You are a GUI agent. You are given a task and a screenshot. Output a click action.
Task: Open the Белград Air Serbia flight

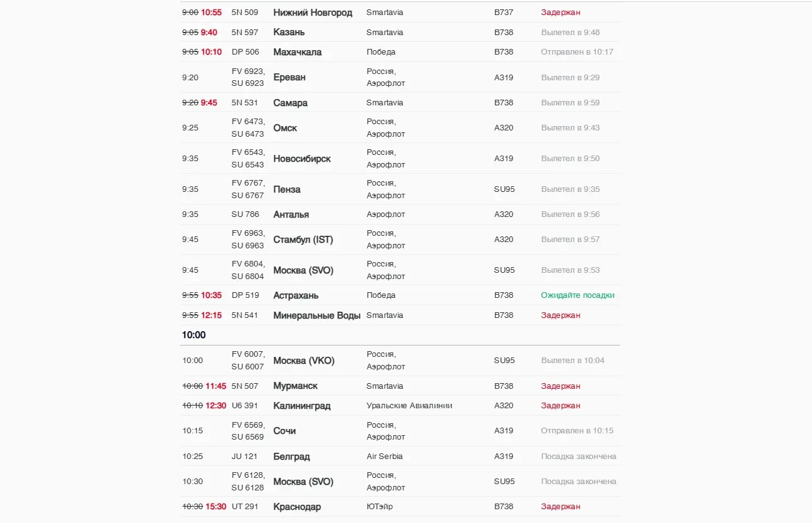(x=400, y=457)
